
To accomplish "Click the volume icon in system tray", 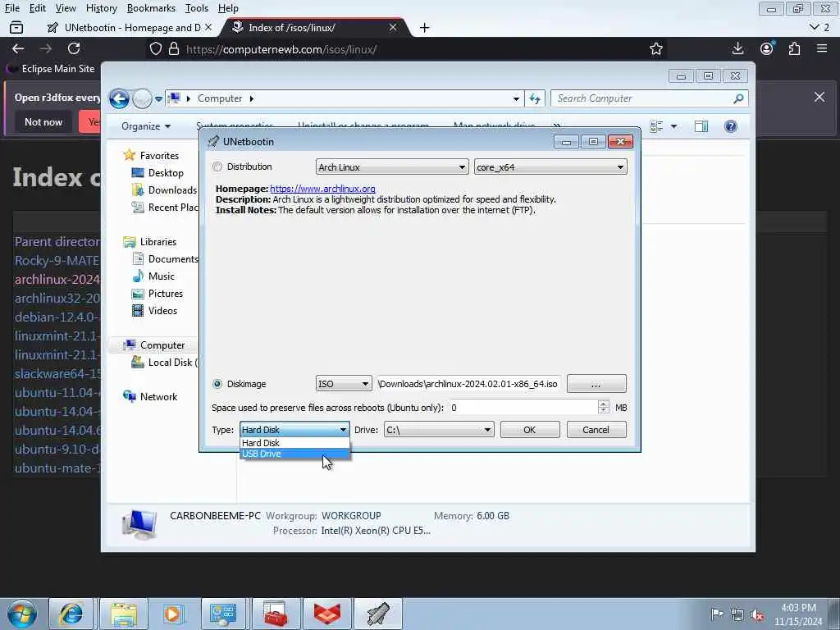I will pyautogui.click(x=757, y=614).
